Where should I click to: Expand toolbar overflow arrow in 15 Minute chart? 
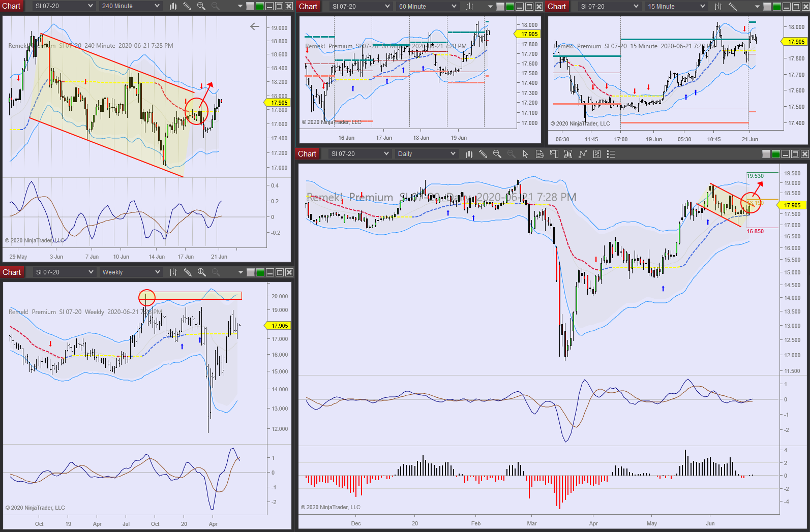[x=757, y=7]
